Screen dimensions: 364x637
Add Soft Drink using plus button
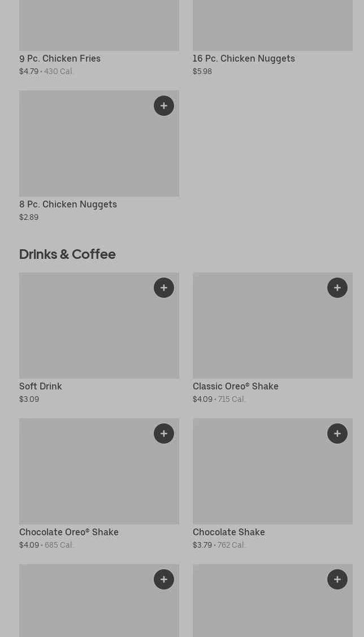[164, 288]
